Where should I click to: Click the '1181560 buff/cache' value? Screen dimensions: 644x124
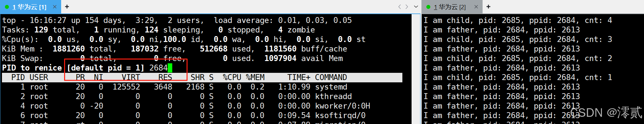click(x=306, y=49)
